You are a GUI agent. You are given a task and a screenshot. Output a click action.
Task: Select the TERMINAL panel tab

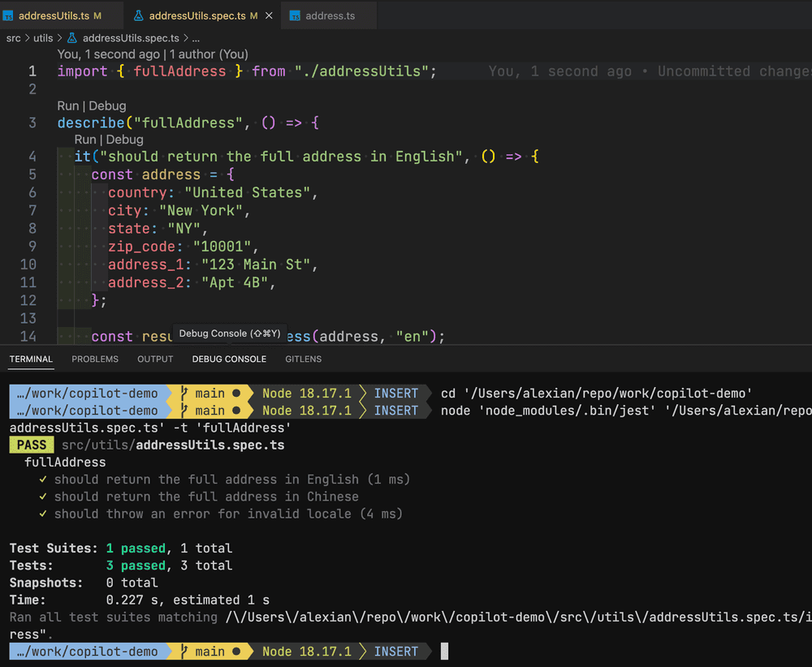[x=31, y=359]
